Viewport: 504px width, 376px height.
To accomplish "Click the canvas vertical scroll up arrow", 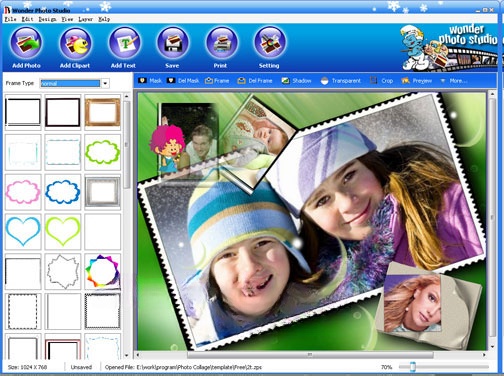I will click(492, 95).
